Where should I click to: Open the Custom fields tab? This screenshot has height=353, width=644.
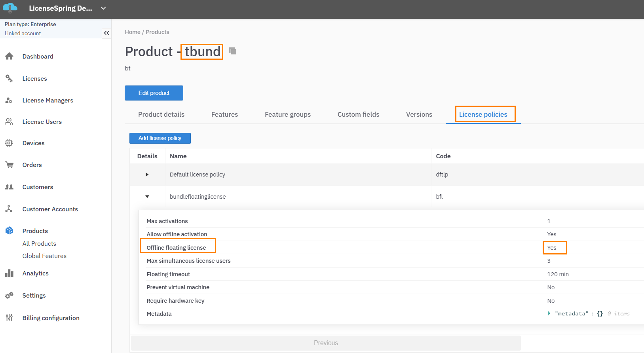click(358, 114)
